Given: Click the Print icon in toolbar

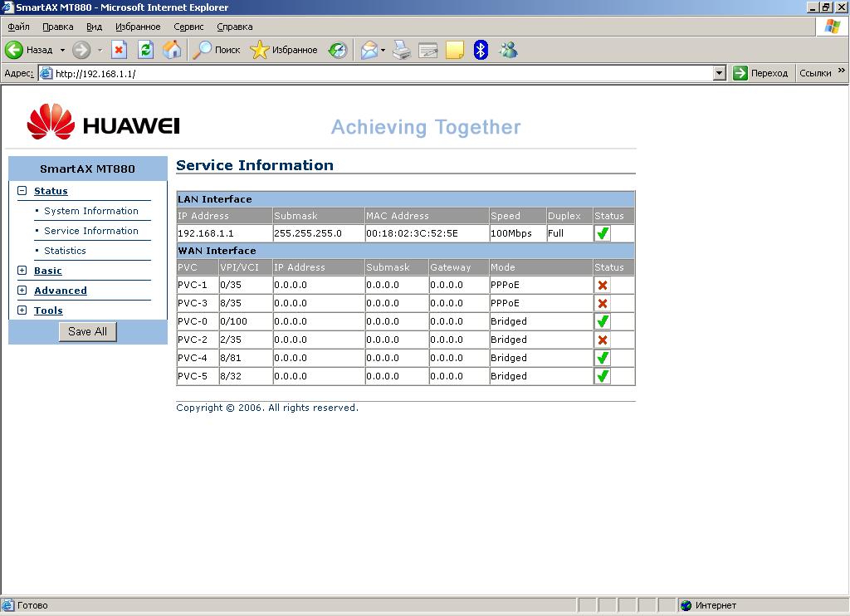Looking at the screenshot, I should [402, 50].
